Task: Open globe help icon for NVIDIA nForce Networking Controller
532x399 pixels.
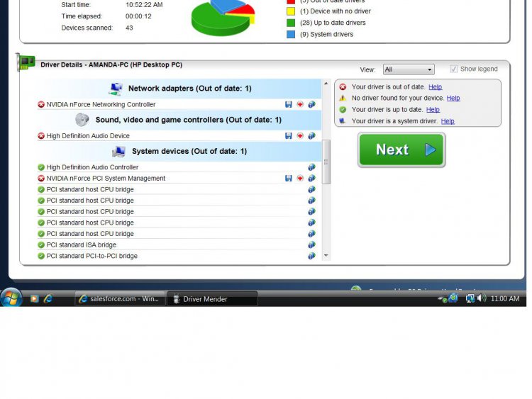Action: (311, 104)
